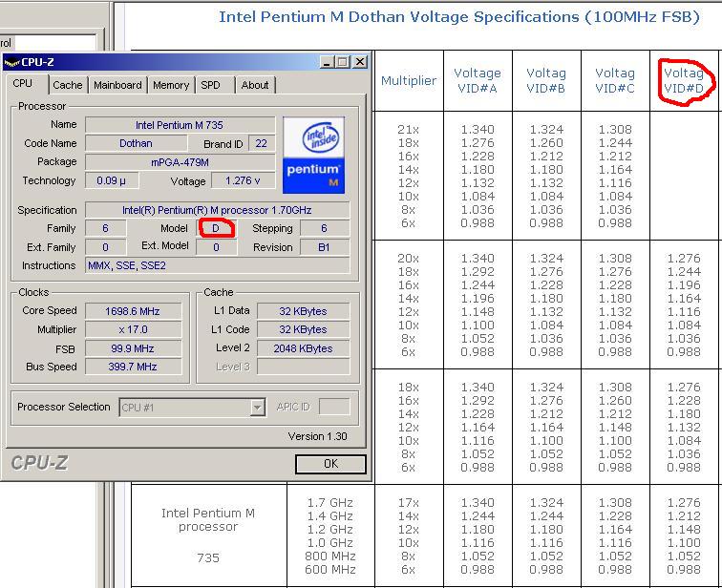The width and height of the screenshot is (722, 588).
Task: Click the 1.7 GHz frequency entry
Action: coord(330,503)
